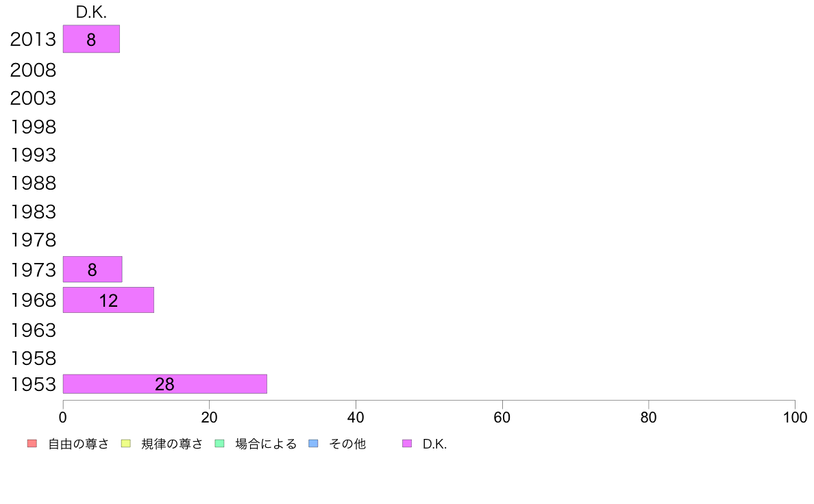The height and width of the screenshot is (504, 814).
Task: Click the magenta D.K. legend swatch
Action: (407, 444)
